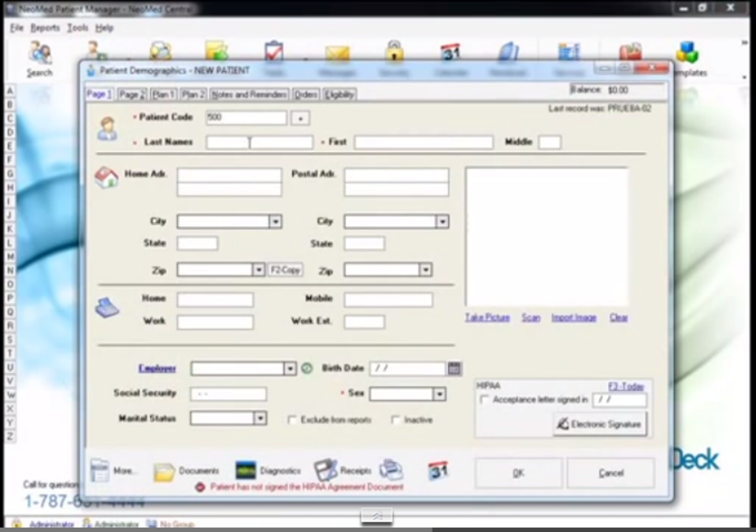Open the home address City dropdown
Screen dimensions: 756x532
point(275,221)
